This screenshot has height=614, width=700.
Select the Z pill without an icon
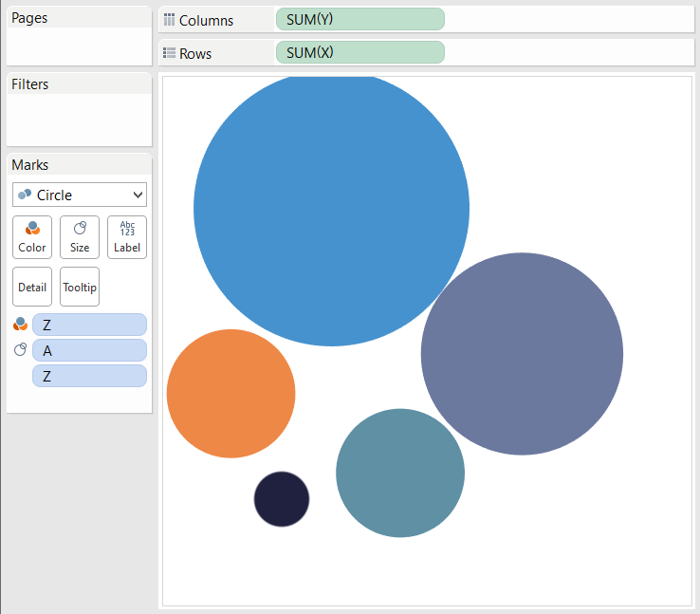(x=89, y=376)
